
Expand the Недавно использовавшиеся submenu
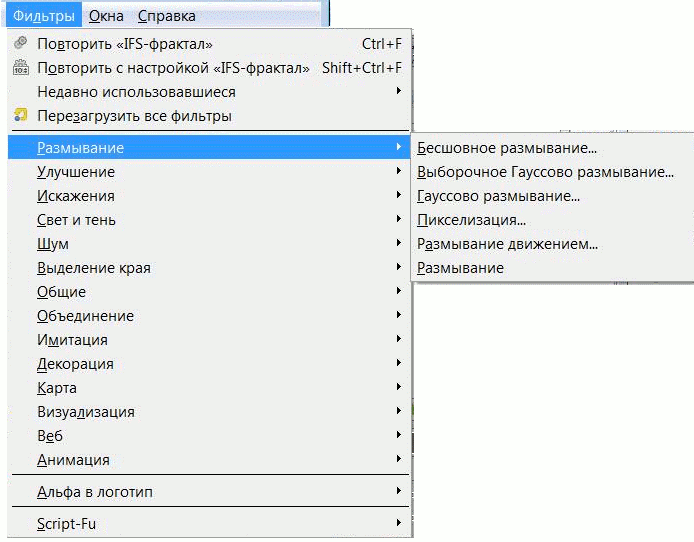[209, 92]
